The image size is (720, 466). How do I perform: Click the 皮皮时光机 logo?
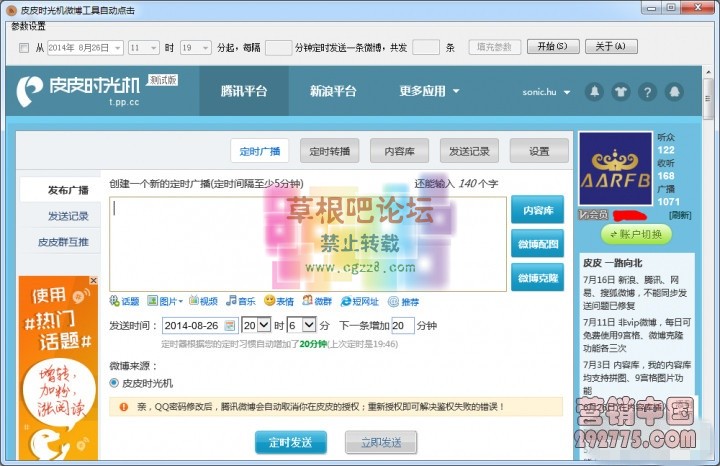[x=79, y=91]
